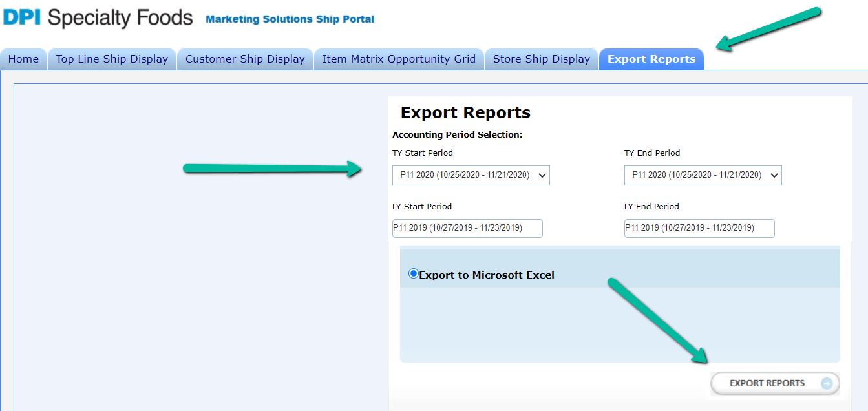Click the Export Reports page heading
Image resolution: width=868 pixels, height=411 pixels.
pos(465,113)
